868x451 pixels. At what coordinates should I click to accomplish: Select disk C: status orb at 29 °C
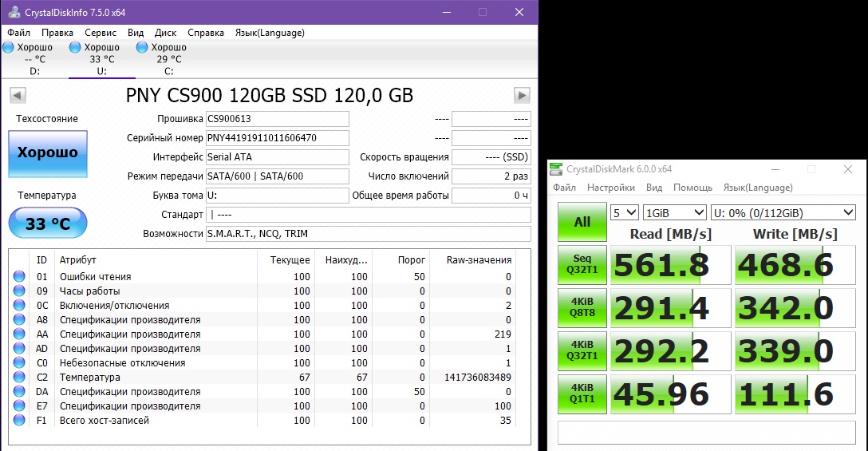coord(142,47)
